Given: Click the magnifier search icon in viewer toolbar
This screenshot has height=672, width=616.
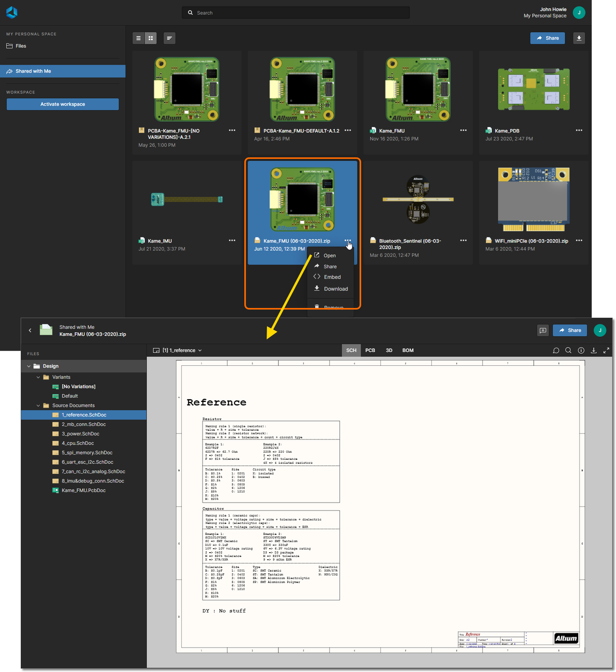Looking at the screenshot, I should [x=568, y=351].
